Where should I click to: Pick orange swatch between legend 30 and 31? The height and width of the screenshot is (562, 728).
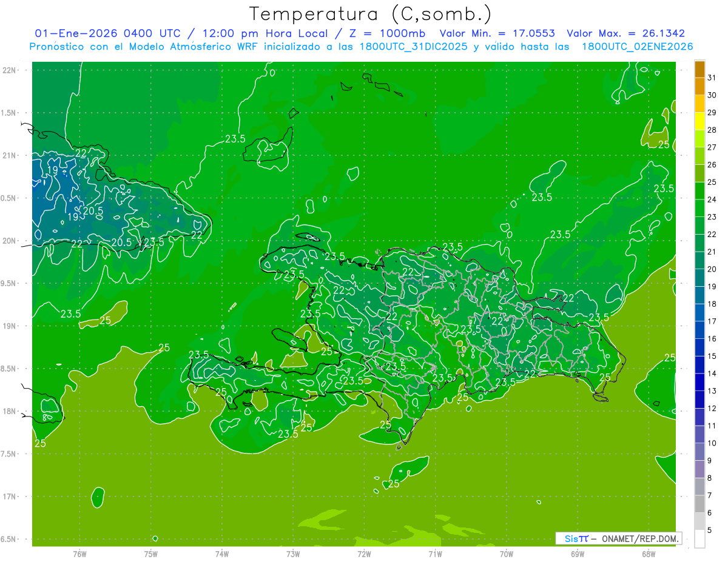click(x=699, y=86)
